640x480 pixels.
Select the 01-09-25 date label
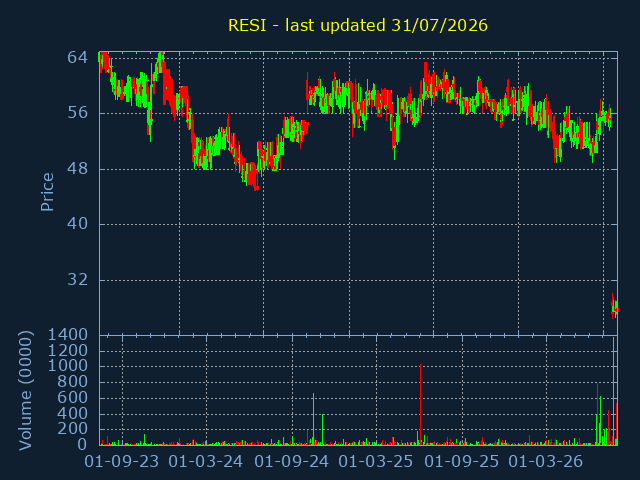[x=462, y=462]
